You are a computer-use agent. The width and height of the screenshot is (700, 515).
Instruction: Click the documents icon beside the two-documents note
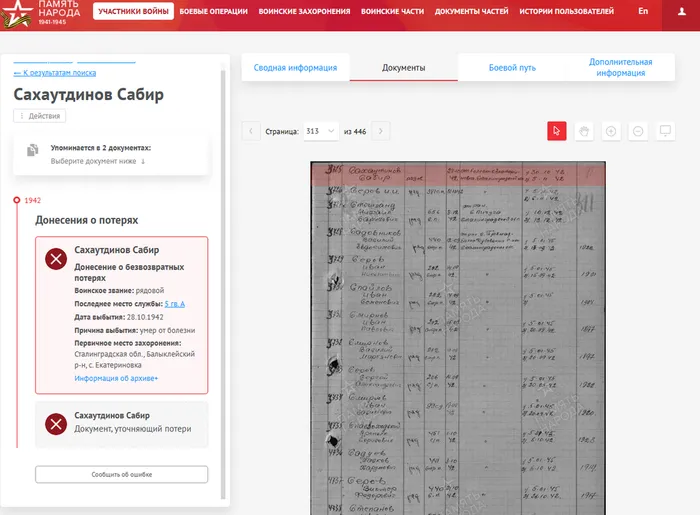pyautogui.click(x=33, y=150)
